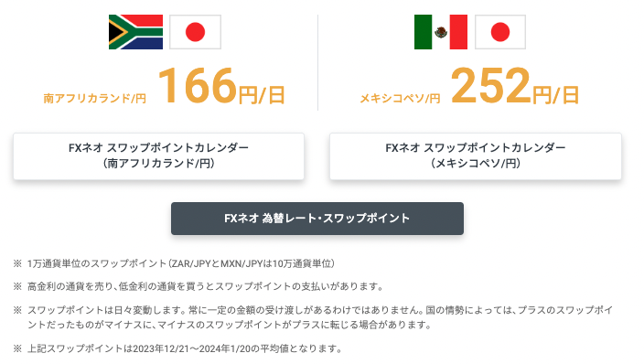Click the vertical divider between currency pairs
The width and height of the screenshot is (644, 364).
[x=317, y=62]
